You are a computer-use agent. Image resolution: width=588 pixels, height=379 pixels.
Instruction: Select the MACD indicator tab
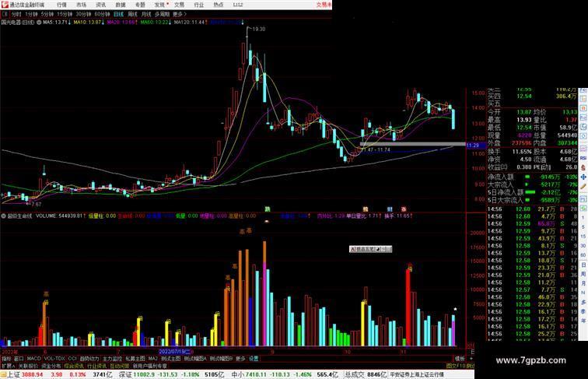click(33, 359)
